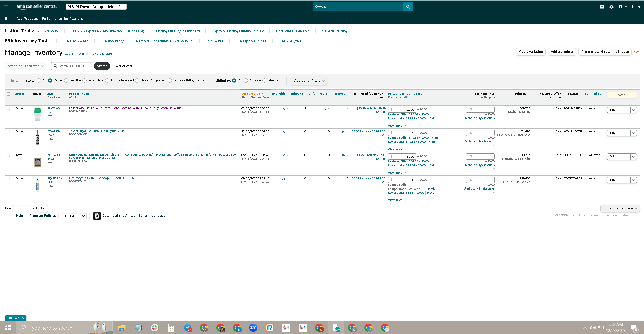644x334 pixels.
Task: Open the M & M Encore Group account switcher
Action: click(96, 7)
